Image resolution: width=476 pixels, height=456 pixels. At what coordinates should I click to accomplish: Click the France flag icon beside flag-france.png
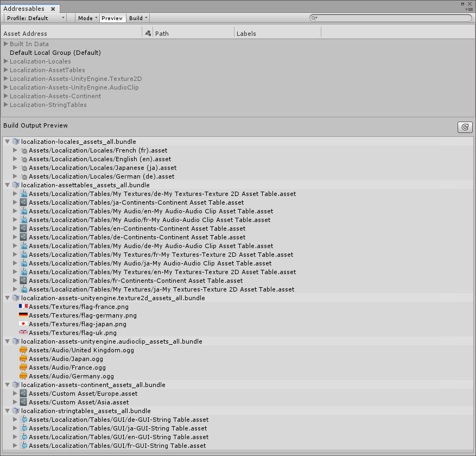coord(23,307)
